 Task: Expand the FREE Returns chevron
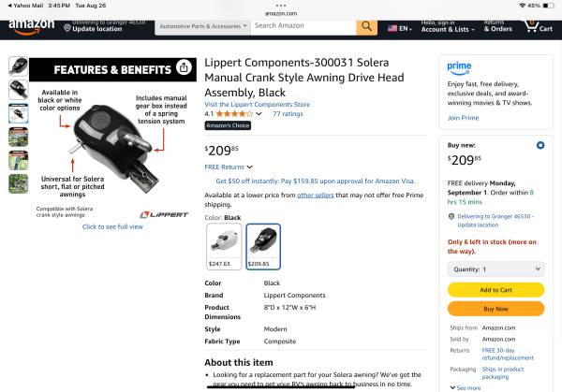click(x=250, y=167)
